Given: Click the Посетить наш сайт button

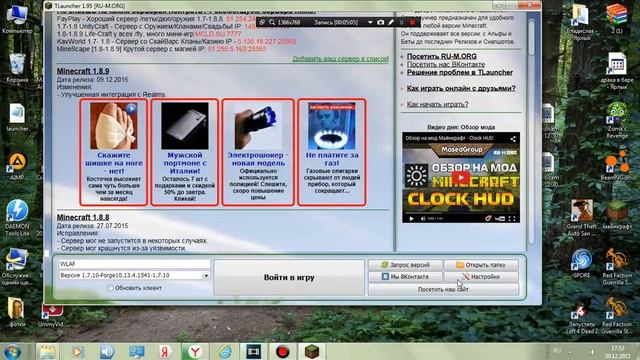Looking at the screenshot, I should (443, 289).
